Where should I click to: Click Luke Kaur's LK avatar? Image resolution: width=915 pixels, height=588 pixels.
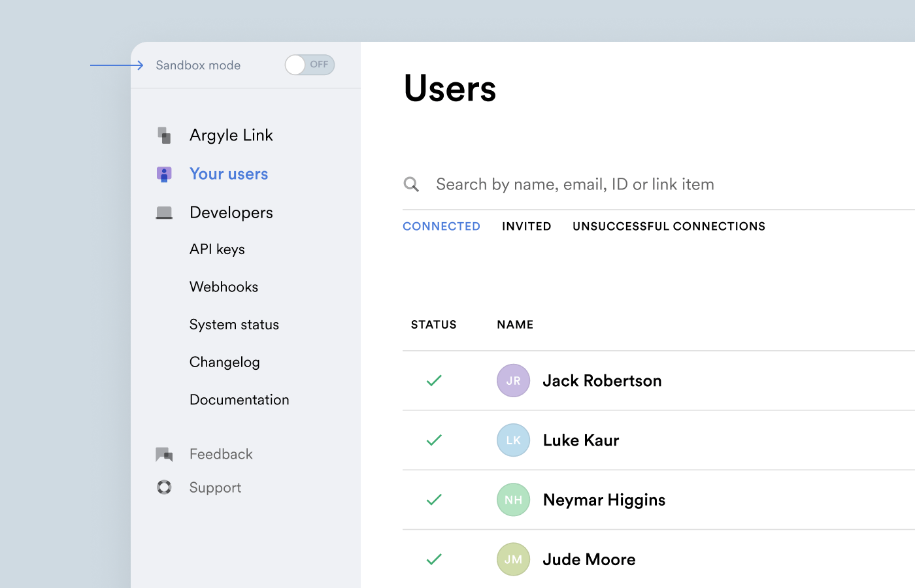pos(513,440)
